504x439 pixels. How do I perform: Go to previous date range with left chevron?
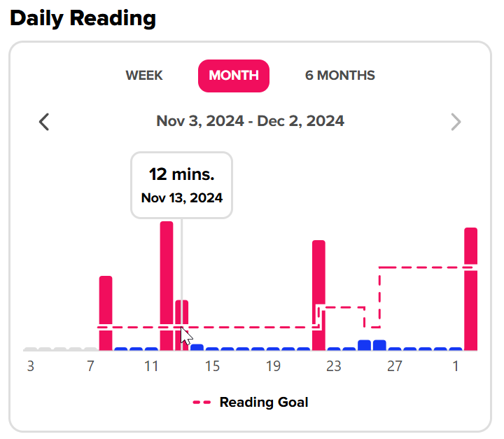(44, 122)
